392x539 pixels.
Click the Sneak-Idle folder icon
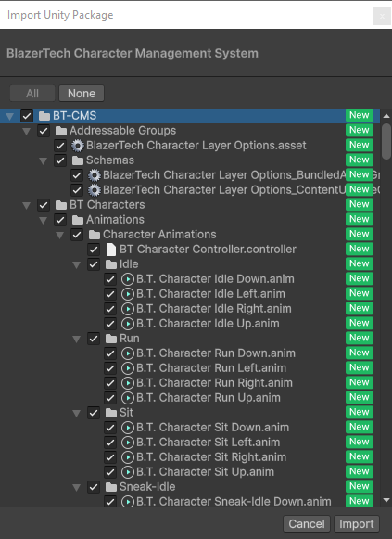pos(111,487)
